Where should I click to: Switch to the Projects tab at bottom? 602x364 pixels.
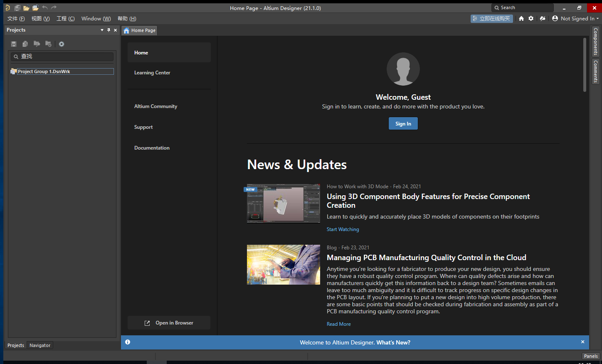click(16, 345)
